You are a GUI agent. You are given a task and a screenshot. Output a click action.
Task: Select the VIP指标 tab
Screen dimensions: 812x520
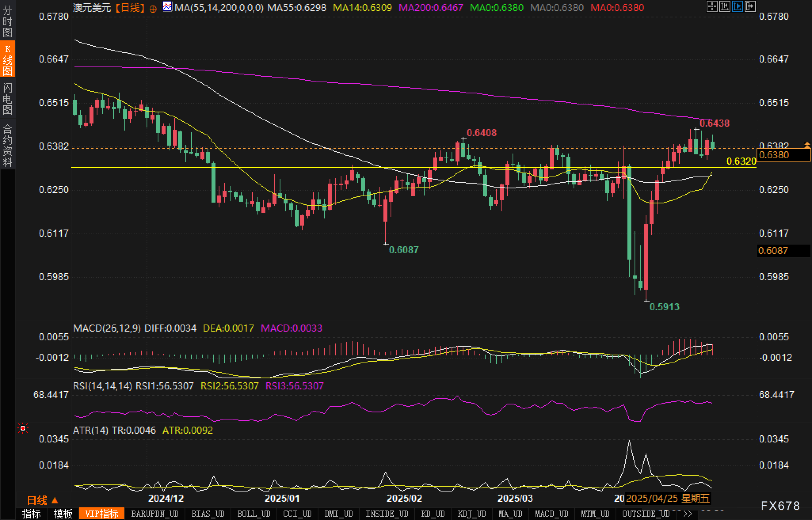[102, 514]
